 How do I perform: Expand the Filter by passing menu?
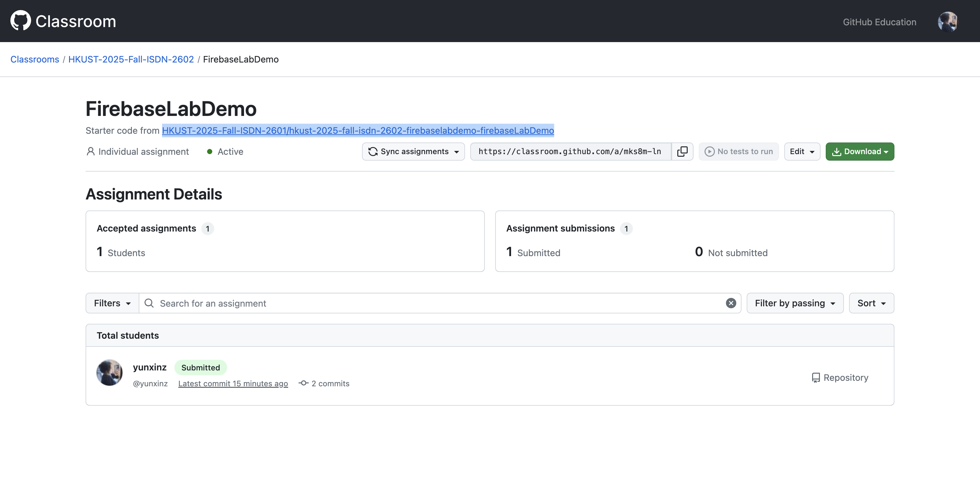(794, 303)
